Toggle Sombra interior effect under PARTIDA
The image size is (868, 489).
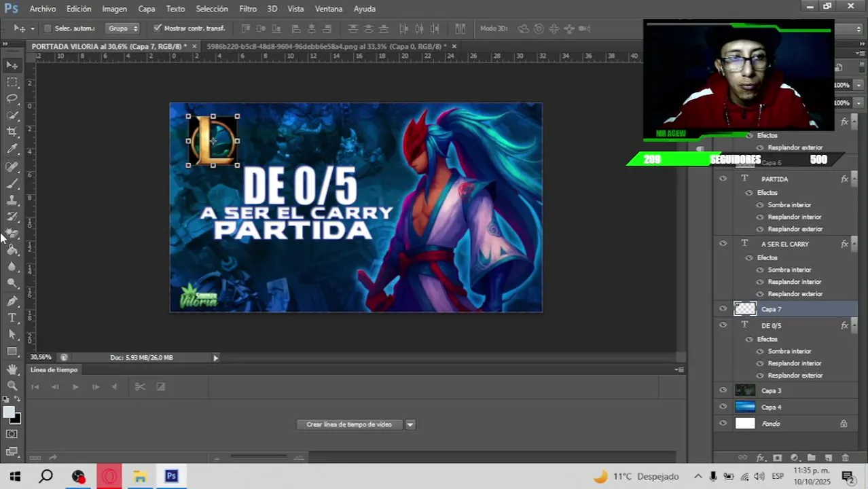760,204
